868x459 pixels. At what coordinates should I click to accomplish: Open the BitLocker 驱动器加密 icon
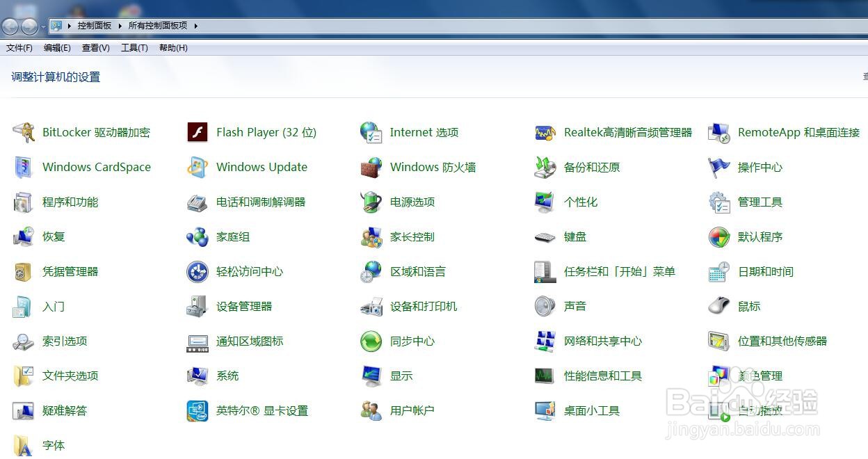tap(24, 132)
